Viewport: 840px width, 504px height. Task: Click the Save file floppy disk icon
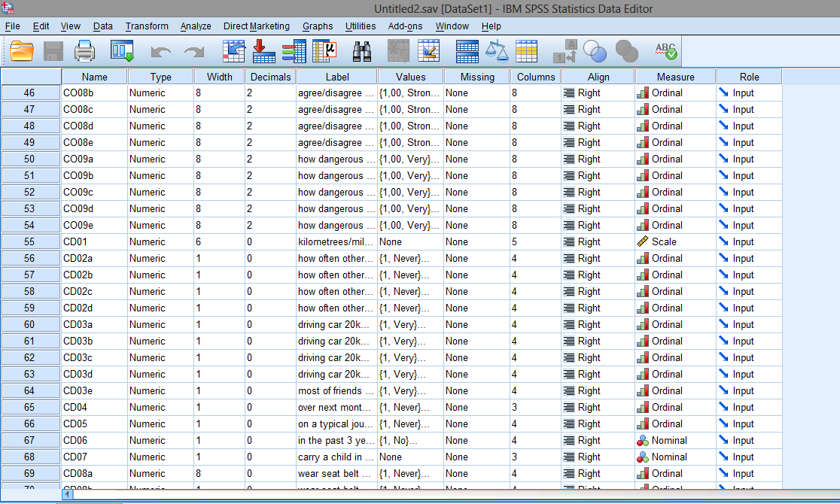53,51
